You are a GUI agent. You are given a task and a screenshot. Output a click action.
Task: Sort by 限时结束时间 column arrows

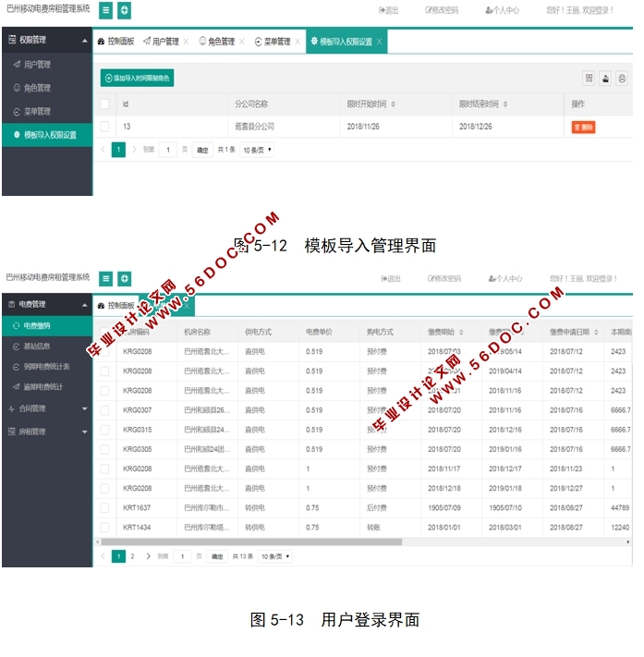(x=505, y=103)
